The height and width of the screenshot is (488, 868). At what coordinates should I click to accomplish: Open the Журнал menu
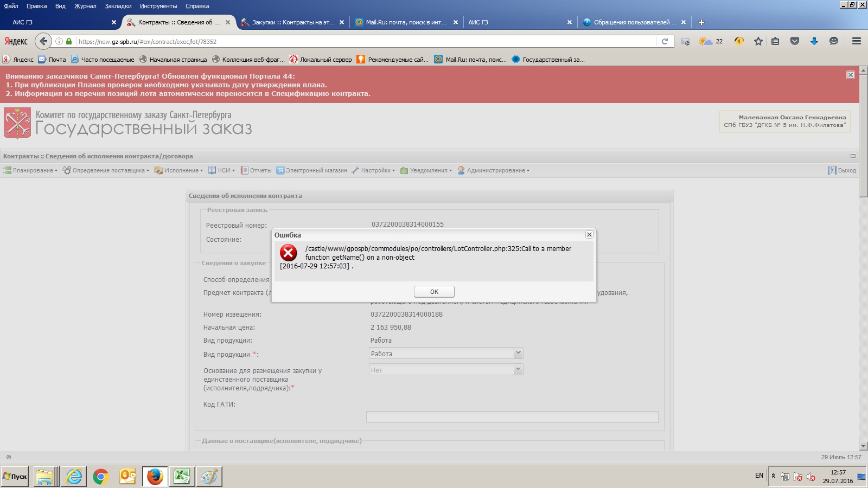(x=85, y=6)
